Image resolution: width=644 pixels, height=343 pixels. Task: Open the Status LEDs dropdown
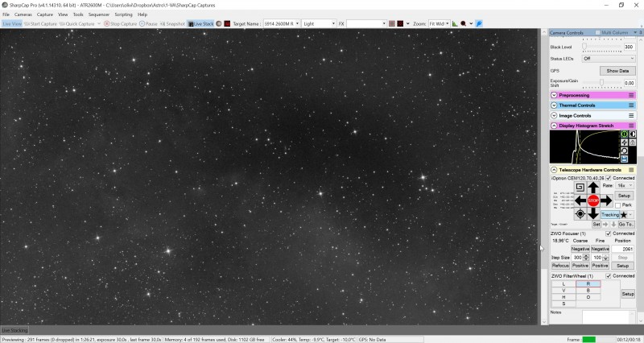coord(609,59)
